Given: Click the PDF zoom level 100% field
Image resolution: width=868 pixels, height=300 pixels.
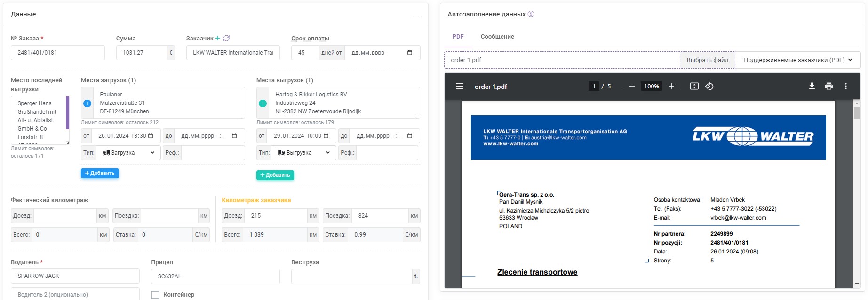Looking at the screenshot, I should 652,87.
